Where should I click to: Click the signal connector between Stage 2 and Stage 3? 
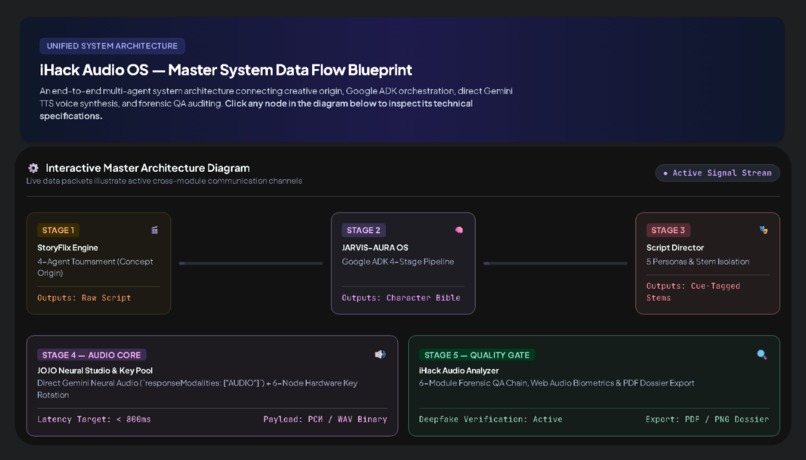coord(556,263)
